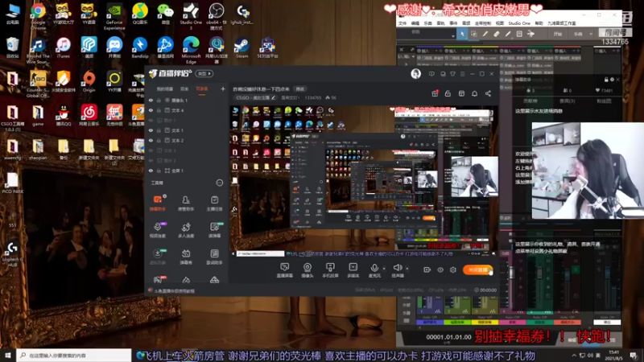Expand the toolbox more-options circle button
The width and height of the screenshot is (644, 362).
click(x=220, y=183)
